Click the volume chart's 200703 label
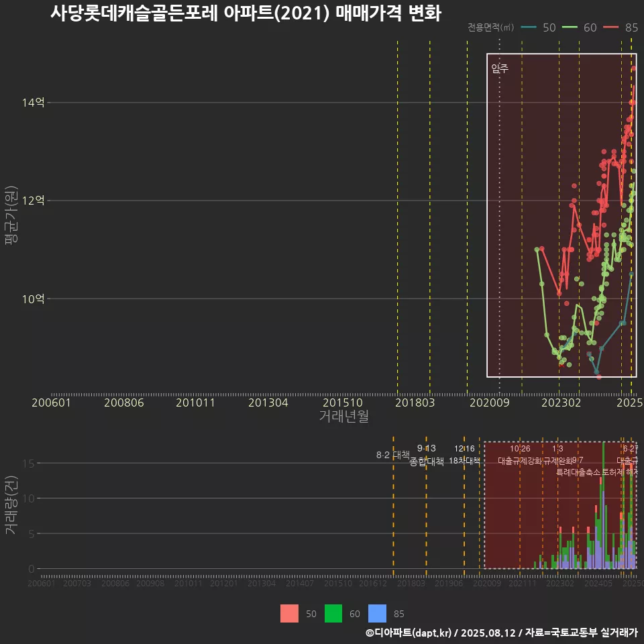Image resolution: width=644 pixels, height=644 pixels. point(76,583)
